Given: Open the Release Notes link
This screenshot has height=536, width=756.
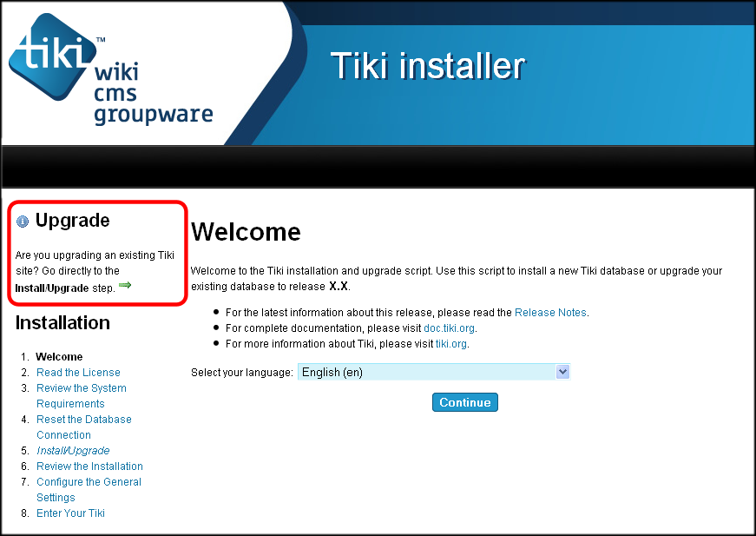Looking at the screenshot, I should tap(550, 313).
